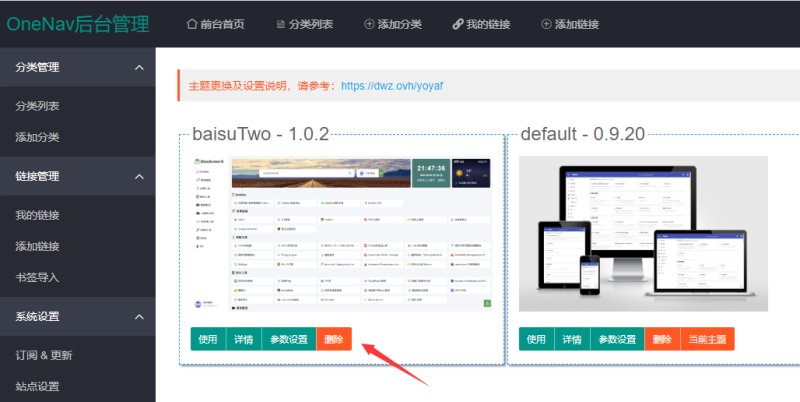This screenshot has height=402, width=800.
Task: Click the OneNav后台管理 logo title
Action: tap(78, 24)
